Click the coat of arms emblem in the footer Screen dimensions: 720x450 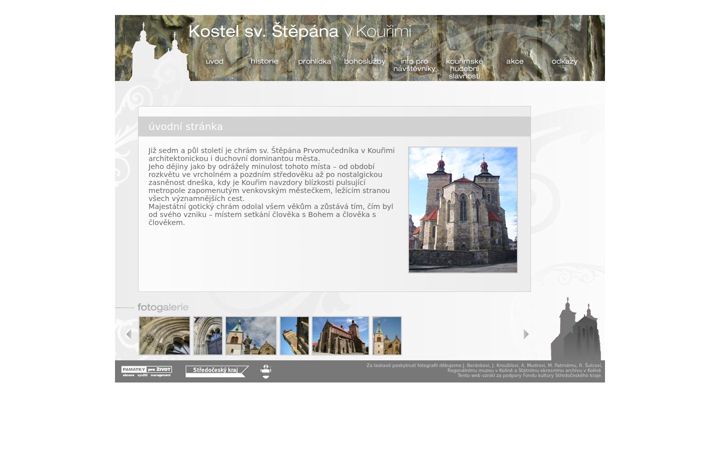click(x=266, y=371)
